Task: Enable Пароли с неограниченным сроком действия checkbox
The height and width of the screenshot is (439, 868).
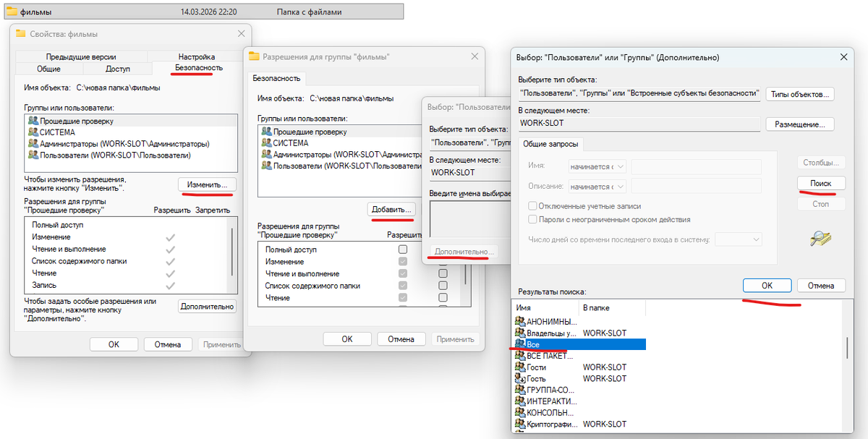Action: (x=532, y=219)
